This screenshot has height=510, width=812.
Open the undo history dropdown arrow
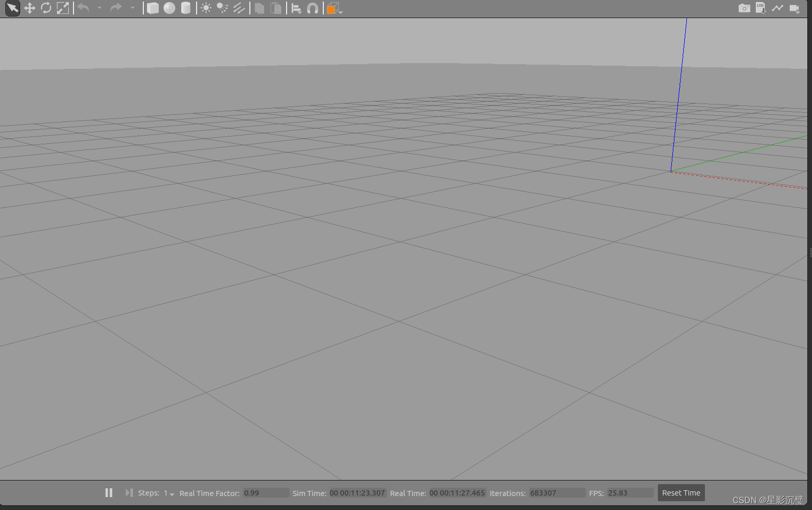point(100,8)
